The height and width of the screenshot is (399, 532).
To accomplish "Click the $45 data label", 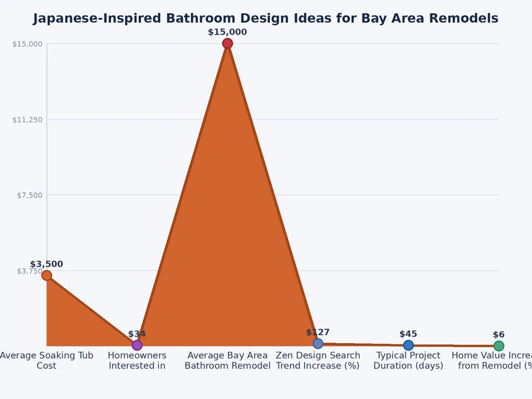I will [x=408, y=334].
